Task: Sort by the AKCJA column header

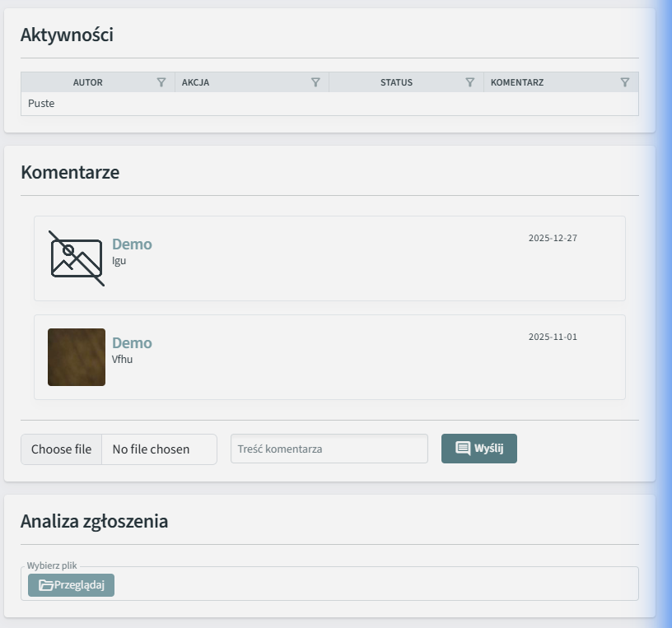Action: pyautogui.click(x=195, y=82)
